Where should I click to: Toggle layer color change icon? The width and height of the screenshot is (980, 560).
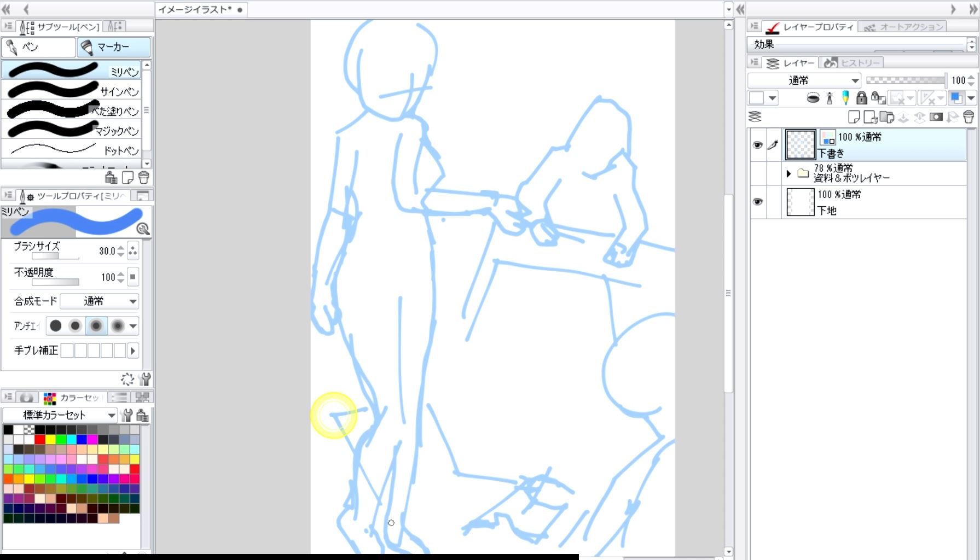point(956,98)
